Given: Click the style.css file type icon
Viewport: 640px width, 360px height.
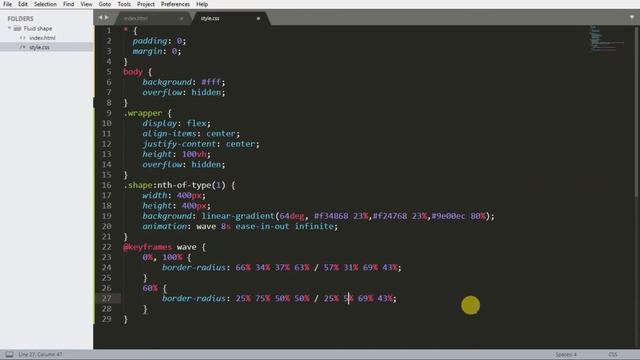Looking at the screenshot, I should [x=23, y=47].
